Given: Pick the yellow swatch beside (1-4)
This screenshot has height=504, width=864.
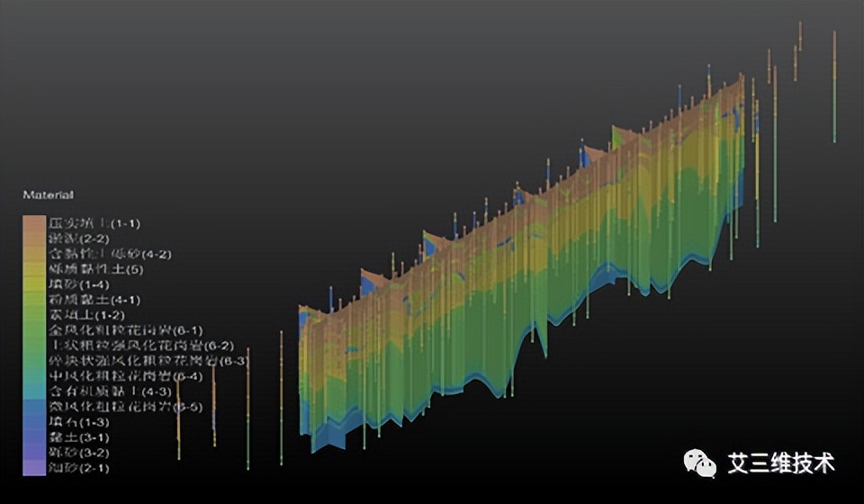Looking at the screenshot, I should coord(34,284).
